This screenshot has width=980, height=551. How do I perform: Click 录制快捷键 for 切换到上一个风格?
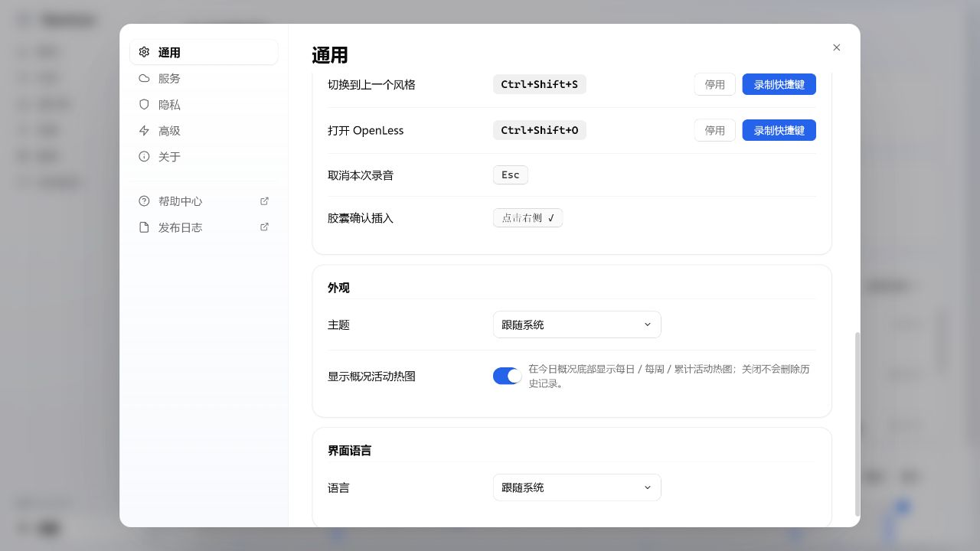(779, 84)
